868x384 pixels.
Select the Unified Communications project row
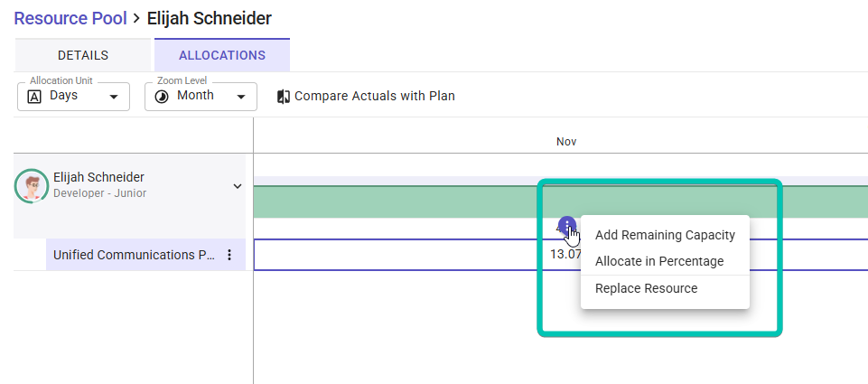coord(134,255)
